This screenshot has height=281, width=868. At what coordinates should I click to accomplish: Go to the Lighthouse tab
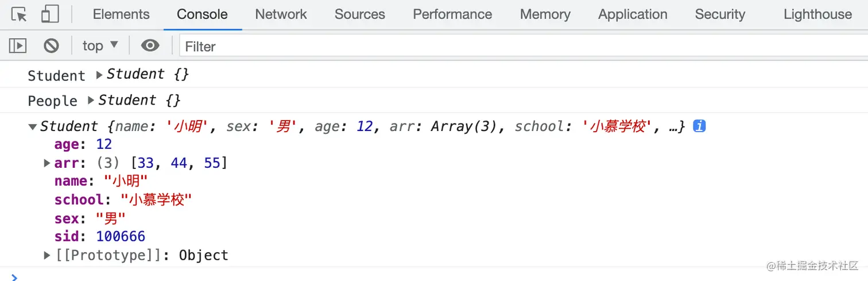(817, 14)
